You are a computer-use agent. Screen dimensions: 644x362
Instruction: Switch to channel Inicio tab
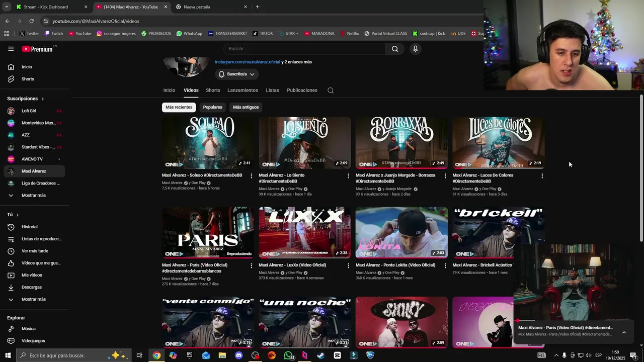[169, 90]
